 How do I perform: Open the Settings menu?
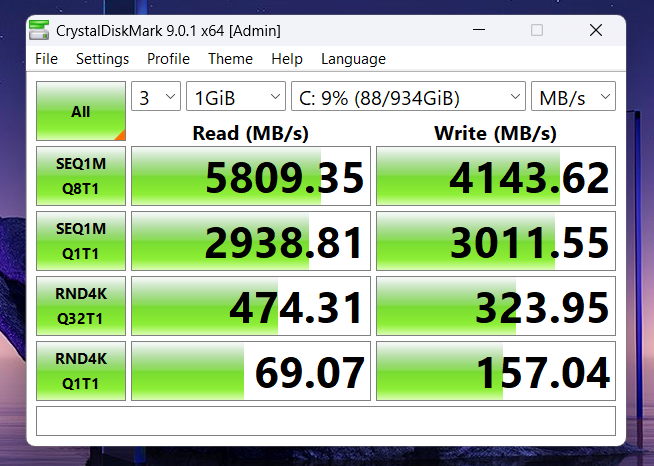102,59
